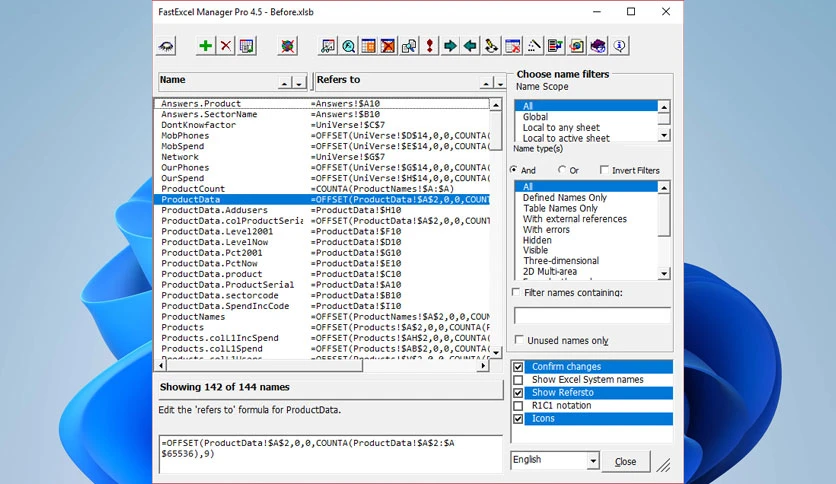Click the left-pointing teal arrow icon

pyautogui.click(x=470, y=46)
